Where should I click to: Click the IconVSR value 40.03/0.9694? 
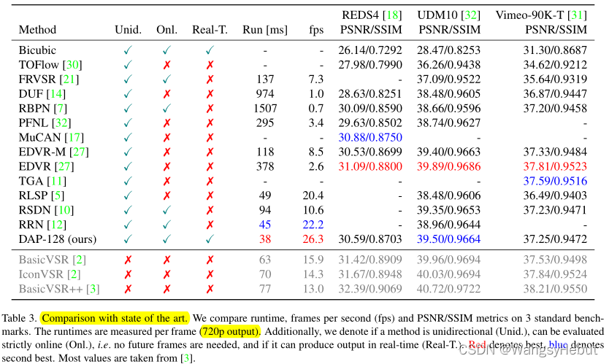click(448, 274)
